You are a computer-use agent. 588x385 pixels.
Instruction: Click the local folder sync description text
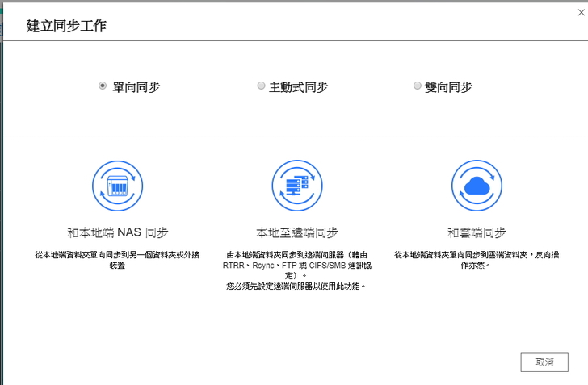point(118,259)
